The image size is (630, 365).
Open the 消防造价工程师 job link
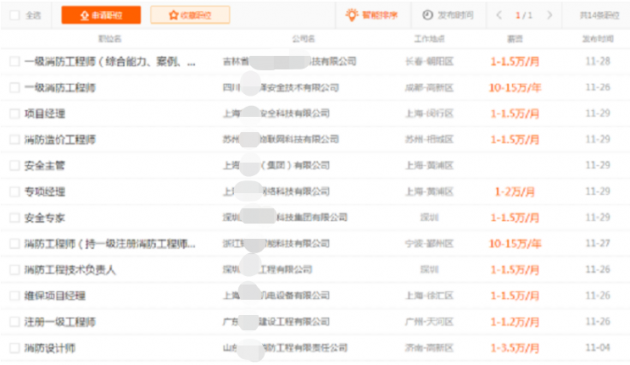[x=60, y=140]
